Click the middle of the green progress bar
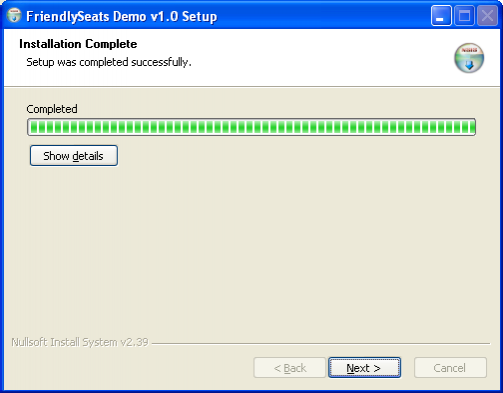This screenshot has width=503, height=393. click(251, 127)
